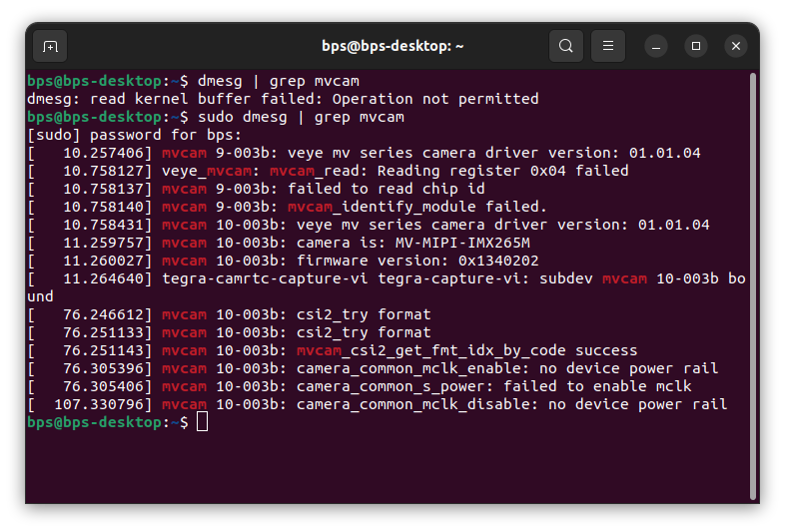Open the hamburger menu in the title bar
785x532 pixels.
(607, 46)
